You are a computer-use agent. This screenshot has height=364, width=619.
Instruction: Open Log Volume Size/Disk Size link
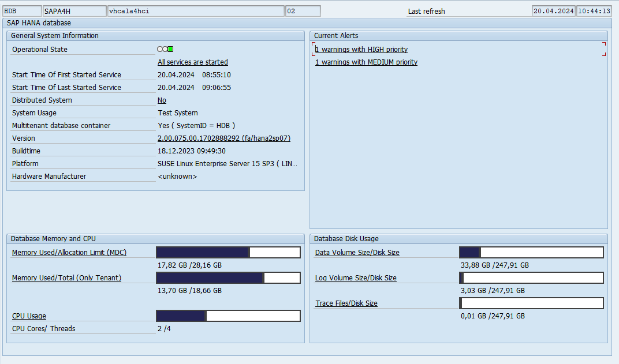(x=356, y=277)
